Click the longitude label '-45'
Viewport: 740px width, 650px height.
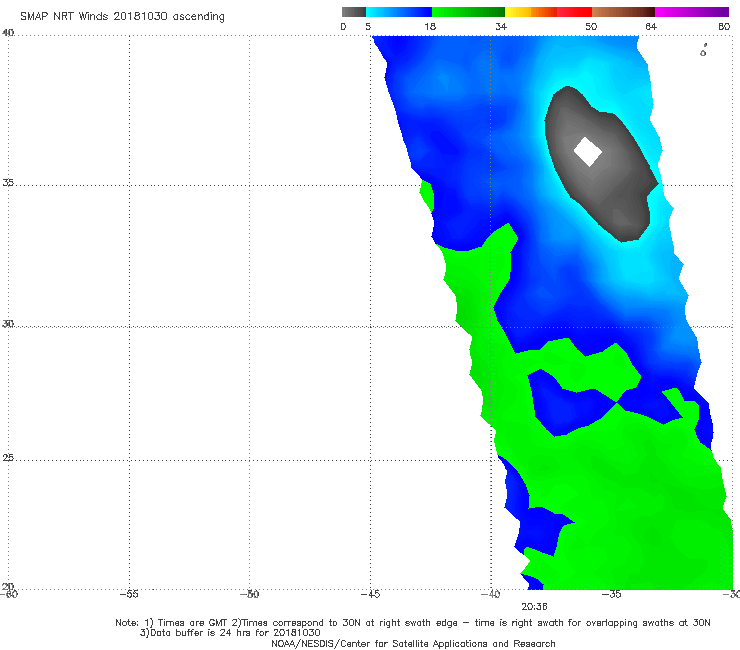(370, 594)
